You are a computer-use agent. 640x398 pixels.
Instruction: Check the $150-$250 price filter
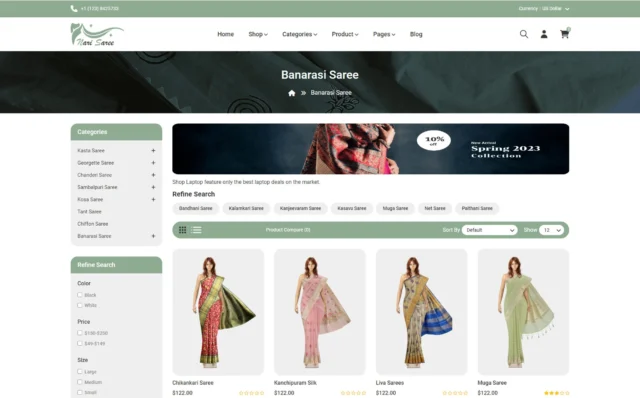[x=80, y=333]
